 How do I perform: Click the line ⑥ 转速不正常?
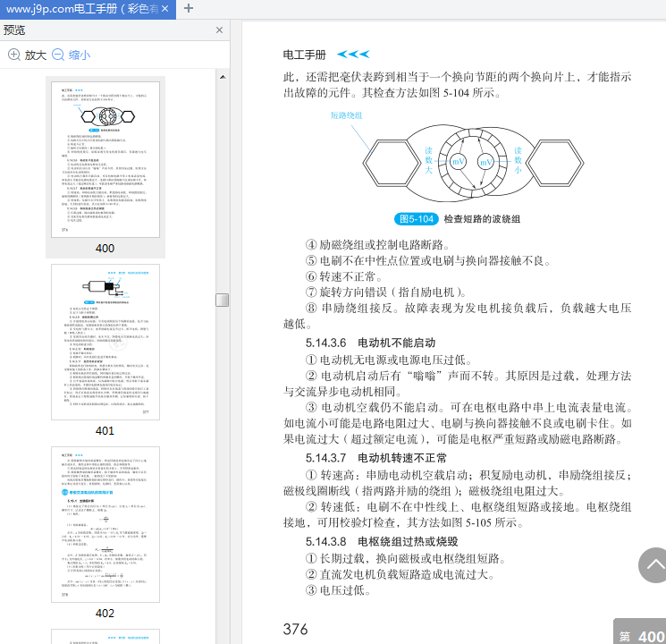tap(344, 276)
